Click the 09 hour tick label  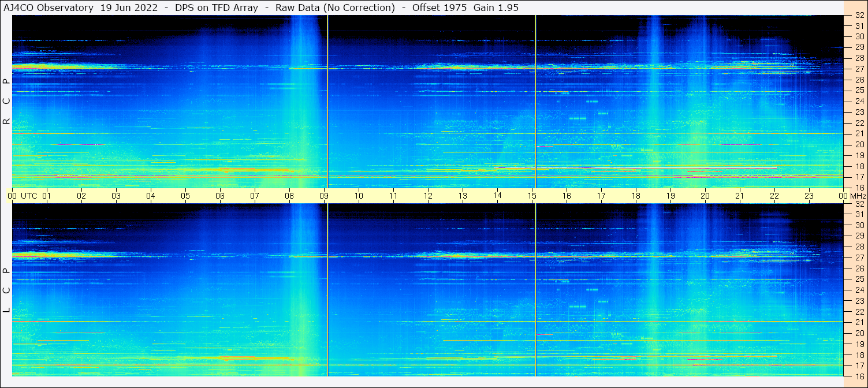click(324, 196)
